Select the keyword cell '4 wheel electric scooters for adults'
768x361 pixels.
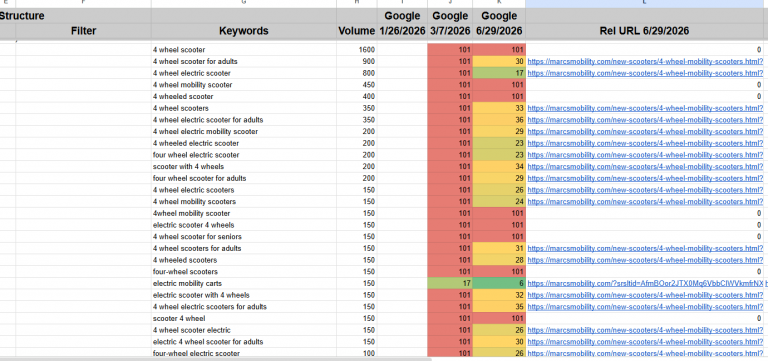pos(243,307)
